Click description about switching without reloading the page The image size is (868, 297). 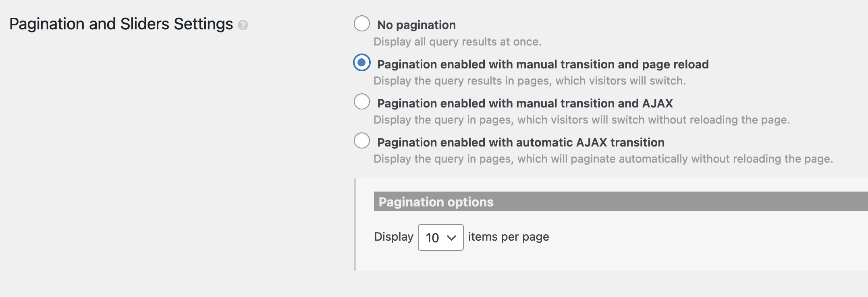[581, 120]
